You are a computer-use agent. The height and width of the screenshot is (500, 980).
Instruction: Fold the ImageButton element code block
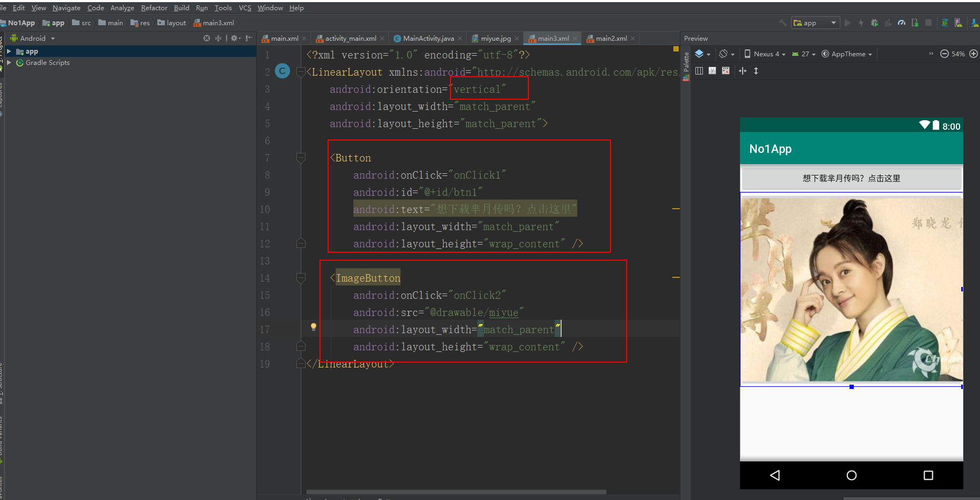(301, 278)
